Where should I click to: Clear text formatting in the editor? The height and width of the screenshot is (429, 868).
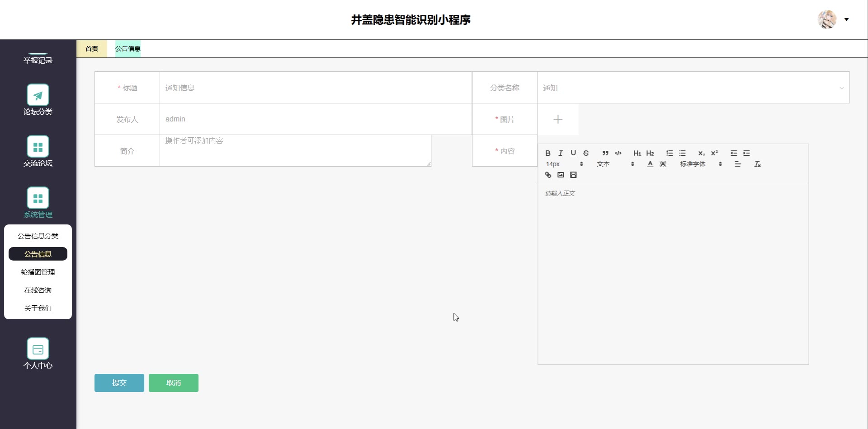click(x=757, y=164)
